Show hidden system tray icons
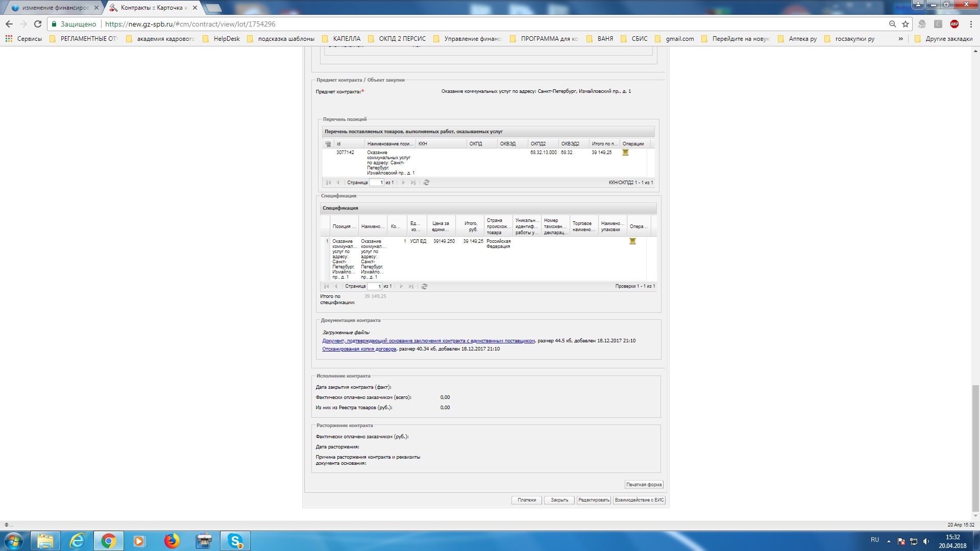Viewport: 980px width, 551px height. (889, 541)
